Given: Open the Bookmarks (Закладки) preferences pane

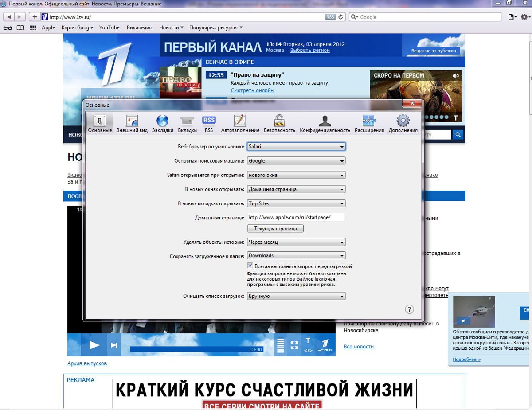Looking at the screenshot, I should pos(163,124).
